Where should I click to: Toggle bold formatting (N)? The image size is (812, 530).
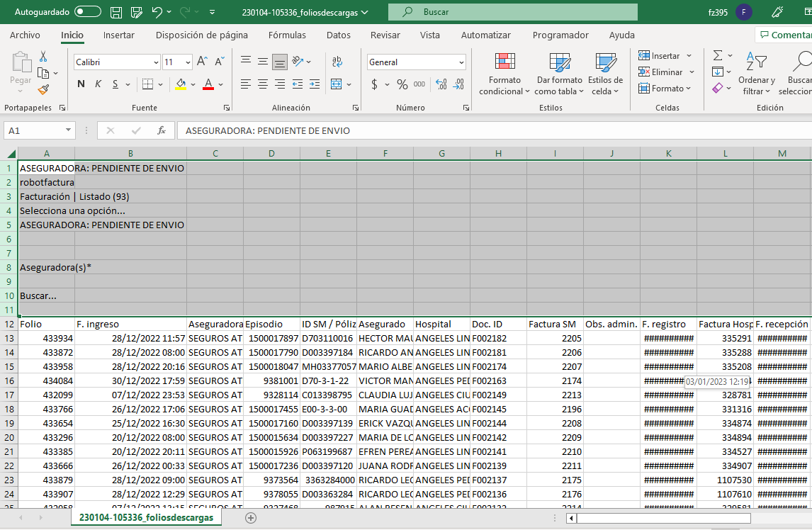[x=81, y=84]
